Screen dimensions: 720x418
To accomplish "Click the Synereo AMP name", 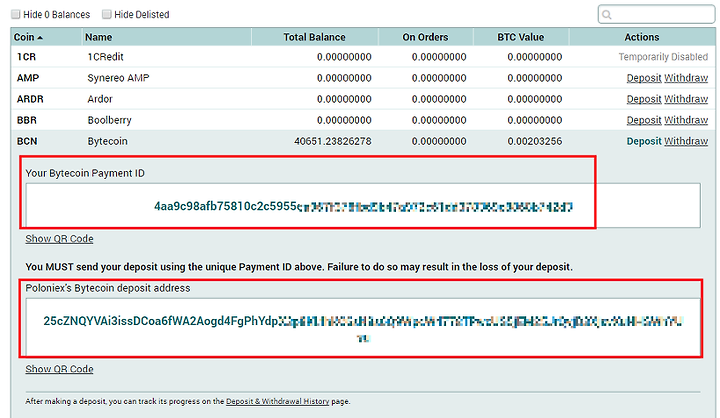I will pos(118,78).
